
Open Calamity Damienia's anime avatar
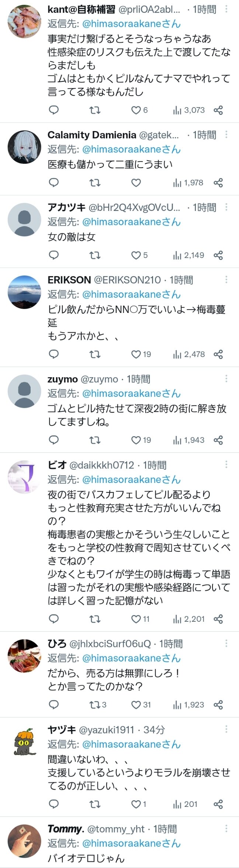[24, 147]
